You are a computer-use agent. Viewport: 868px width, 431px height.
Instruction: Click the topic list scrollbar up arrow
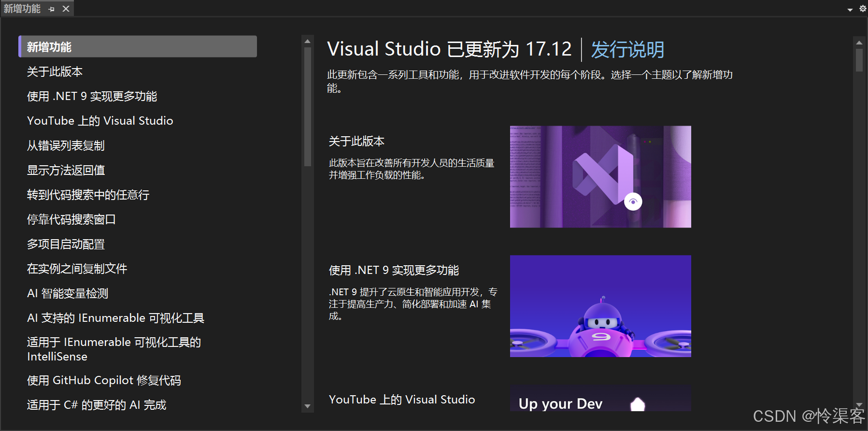click(x=307, y=42)
